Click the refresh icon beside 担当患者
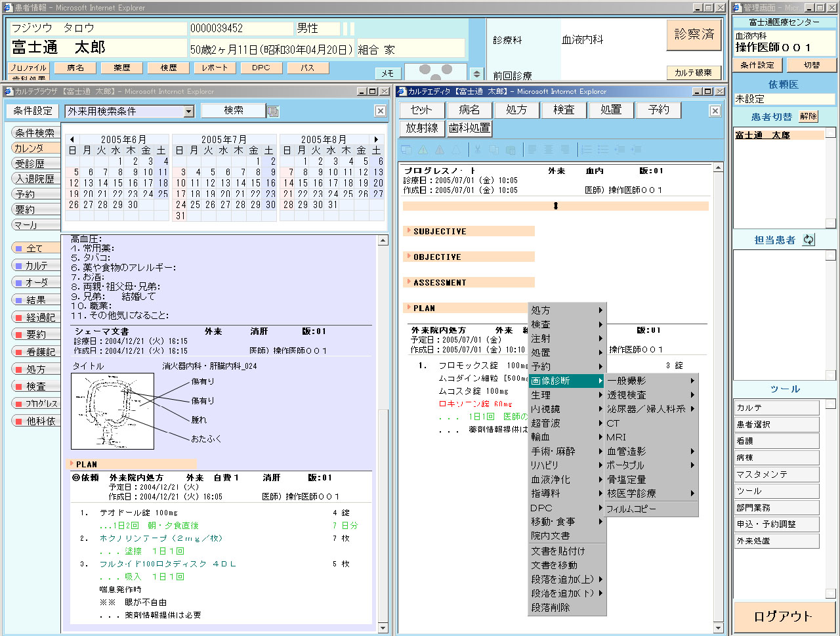 pyautogui.click(x=808, y=240)
